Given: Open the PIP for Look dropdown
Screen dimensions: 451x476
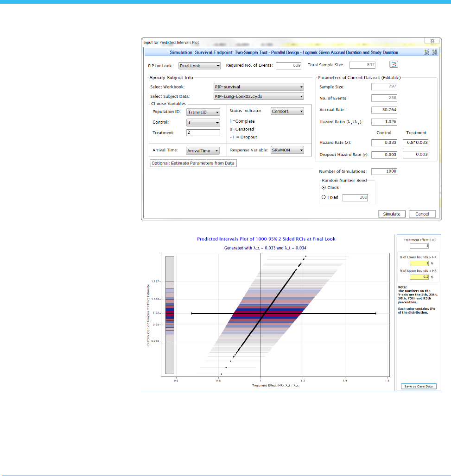Looking at the screenshot, I should click(x=199, y=66).
